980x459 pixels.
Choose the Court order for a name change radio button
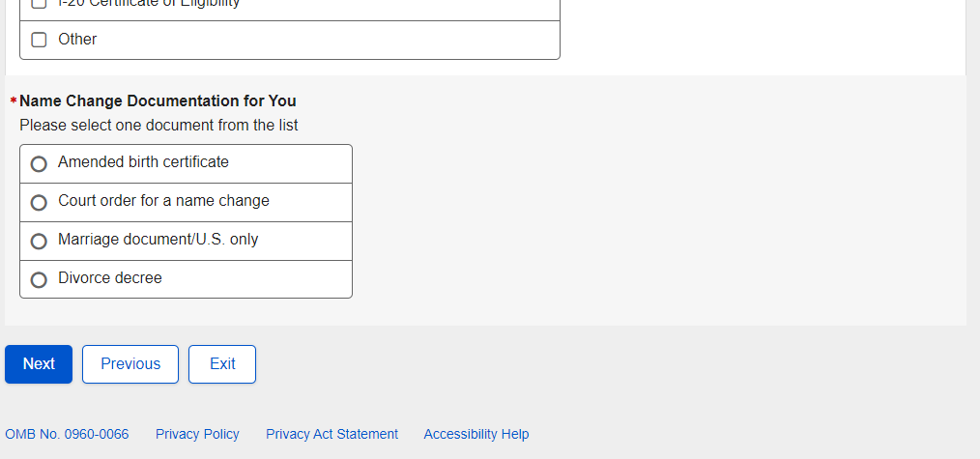click(39, 203)
